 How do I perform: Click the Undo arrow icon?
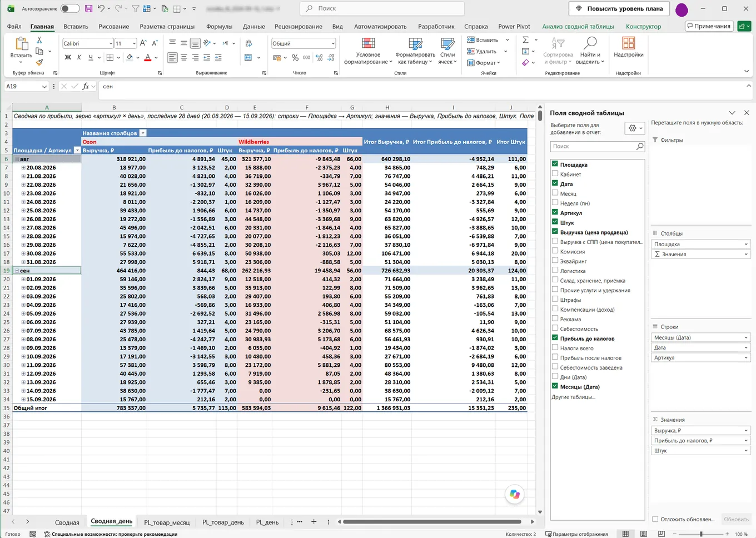tap(101, 8)
